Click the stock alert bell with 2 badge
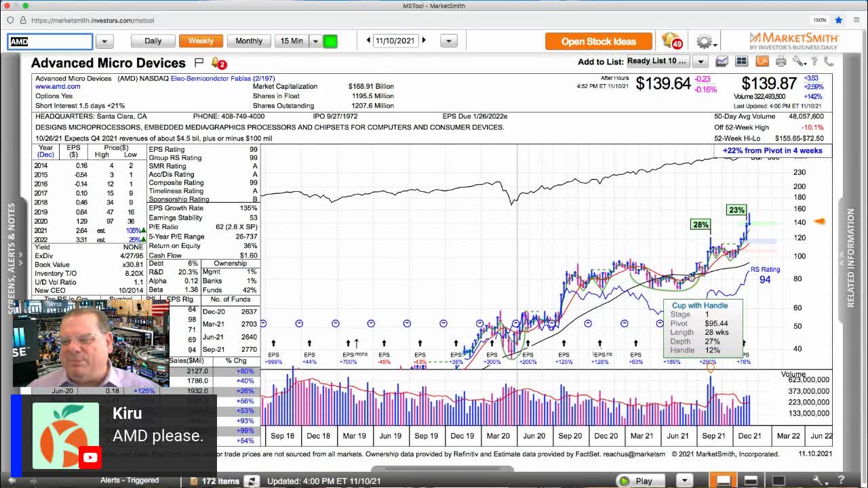Screen dimensions: 868x488 click(218, 63)
